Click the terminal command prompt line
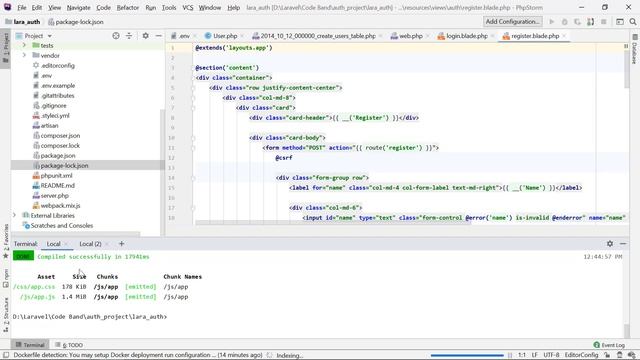 click(90, 317)
